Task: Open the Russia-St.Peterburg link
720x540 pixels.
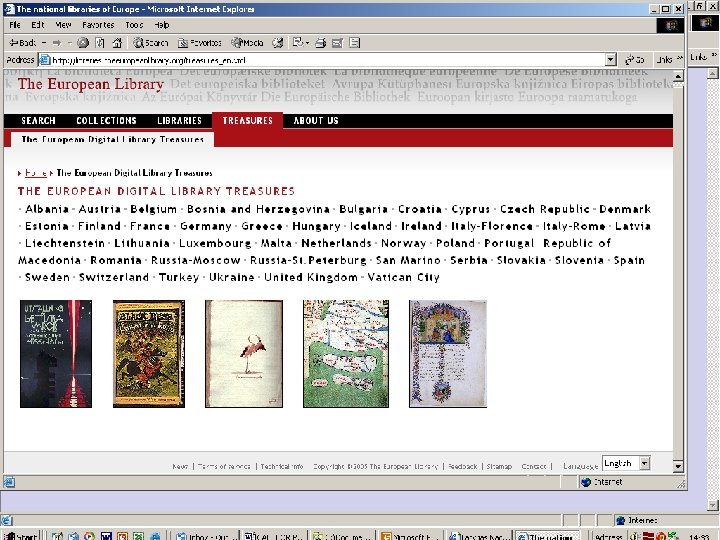Action: (x=308, y=260)
